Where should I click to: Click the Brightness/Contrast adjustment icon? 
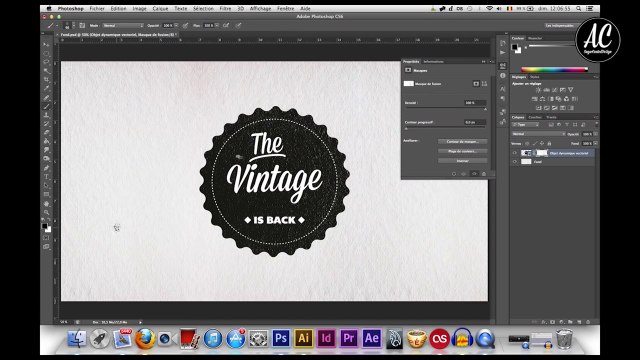(538, 90)
